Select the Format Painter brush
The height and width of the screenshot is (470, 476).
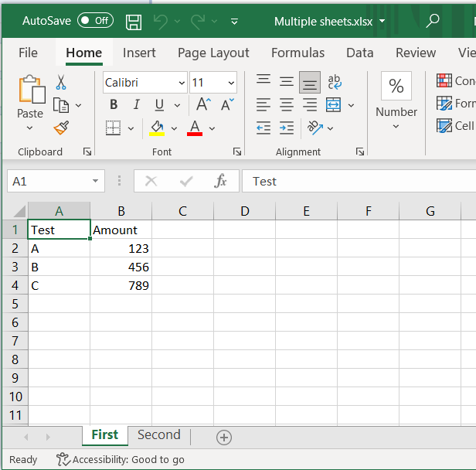61,127
